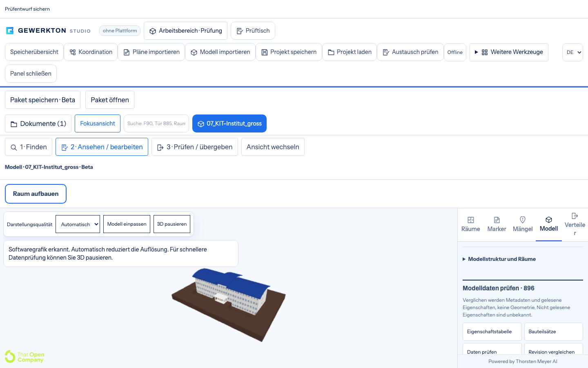Click the Speicherübersicht button
The height and width of the screenshot is (368, 588).
pyautogui.click(x=34, y=52)
